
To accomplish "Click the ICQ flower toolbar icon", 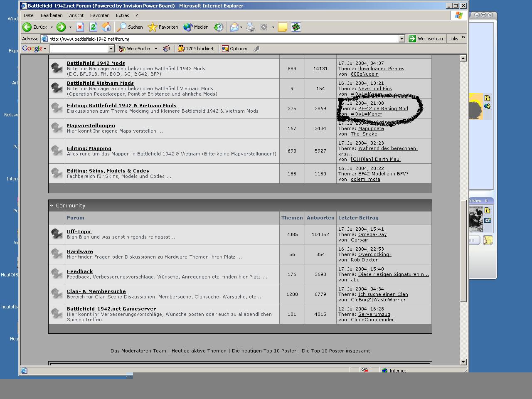I will (x=296, y=27).
